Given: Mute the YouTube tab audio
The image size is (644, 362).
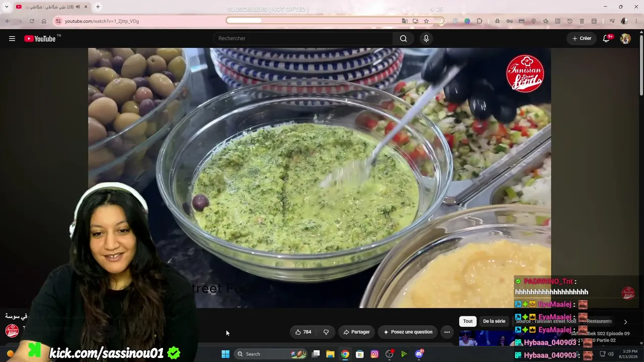Looking at the screenshot, I should pyautogui.click(x=77, y=7).
